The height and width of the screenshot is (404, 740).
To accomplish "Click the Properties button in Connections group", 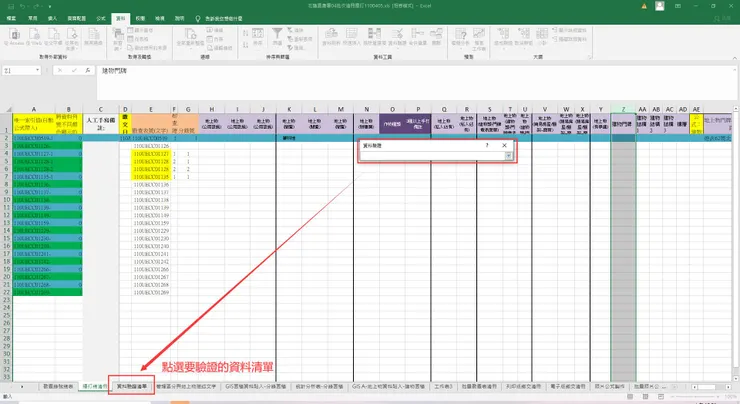I will pyautogui.click(x=215, y=39).
